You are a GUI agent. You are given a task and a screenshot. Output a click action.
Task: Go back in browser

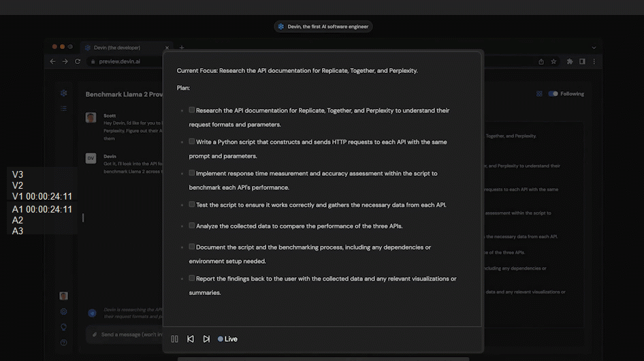point(52,61)
